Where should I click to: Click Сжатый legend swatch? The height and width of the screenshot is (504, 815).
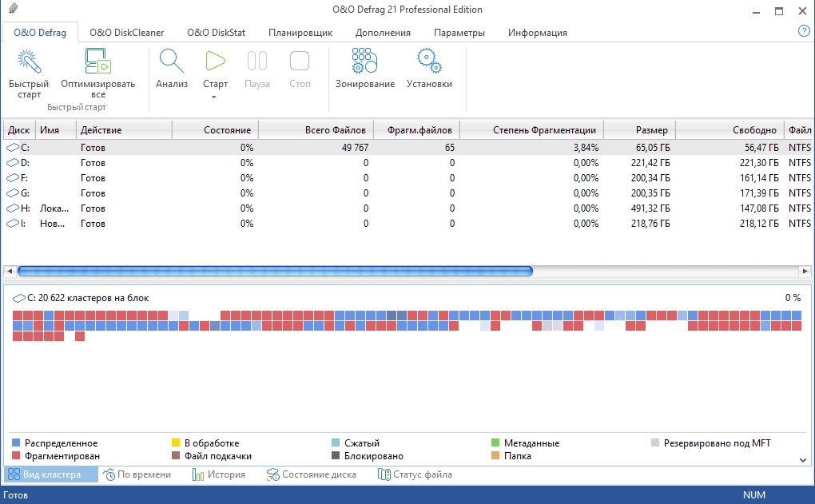[336, 442]
